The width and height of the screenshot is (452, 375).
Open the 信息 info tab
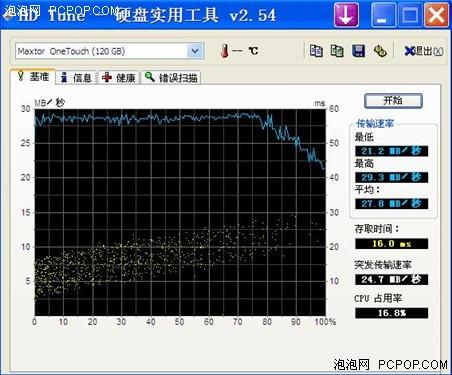click(x=76, y=78)
